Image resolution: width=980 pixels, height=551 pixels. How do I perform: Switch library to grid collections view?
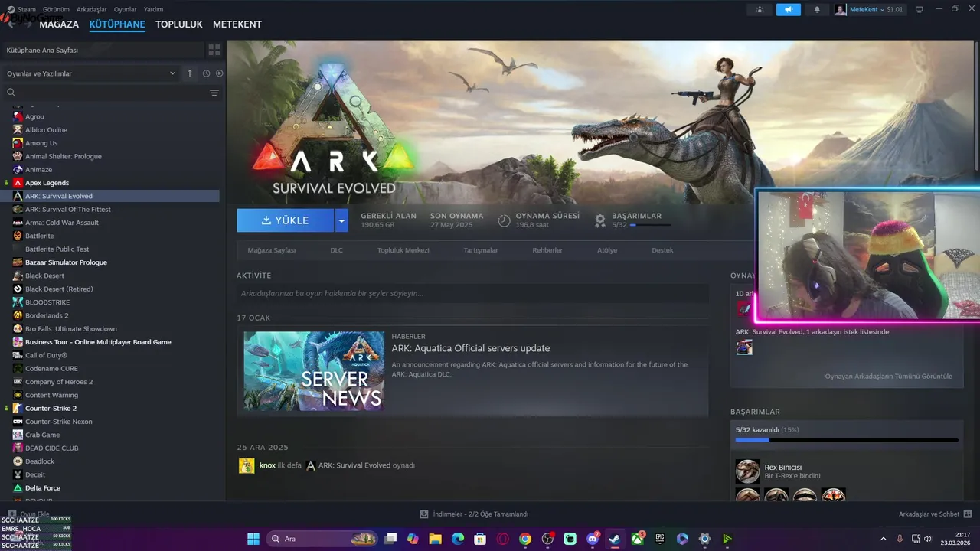click(214, 50)
